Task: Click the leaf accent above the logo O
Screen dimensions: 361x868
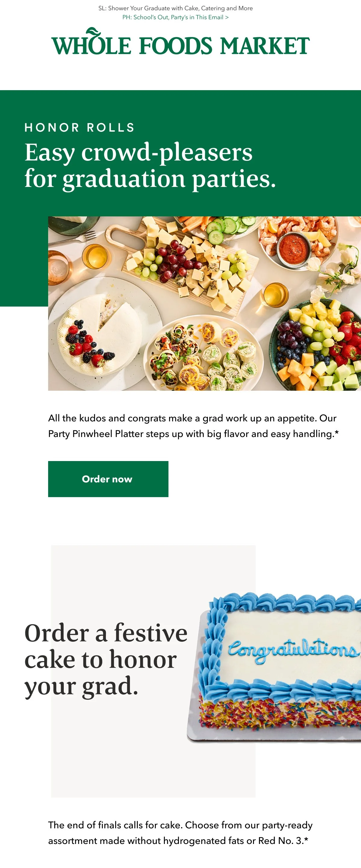Action: tap(93, 32)
